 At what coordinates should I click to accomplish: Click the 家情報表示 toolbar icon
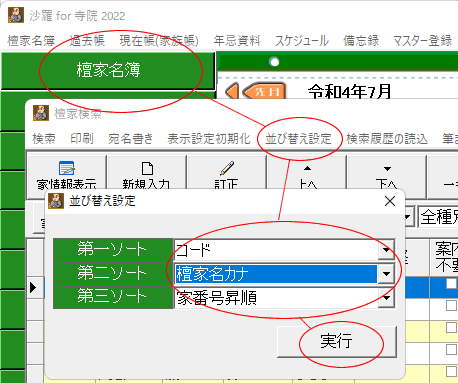click(x=66, y=168)
